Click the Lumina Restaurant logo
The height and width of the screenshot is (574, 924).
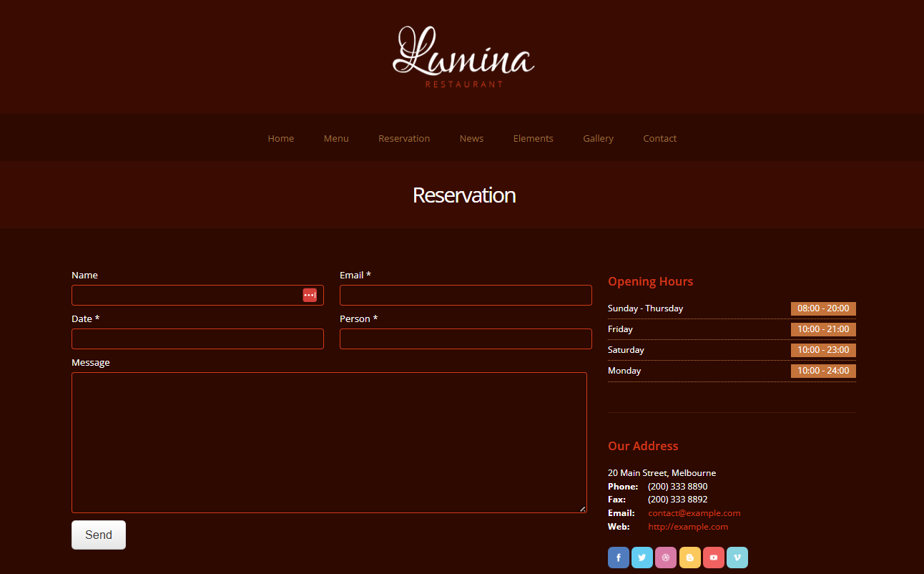point(463,57)
